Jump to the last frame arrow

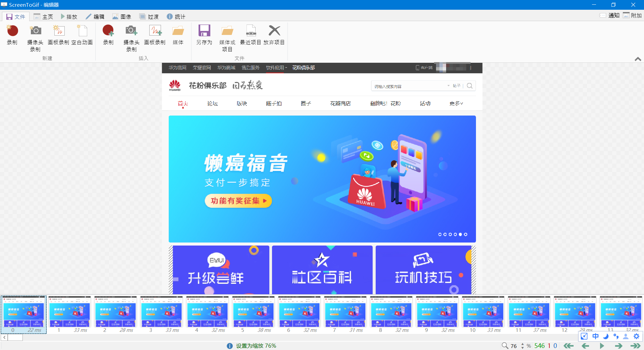point(636,346)
